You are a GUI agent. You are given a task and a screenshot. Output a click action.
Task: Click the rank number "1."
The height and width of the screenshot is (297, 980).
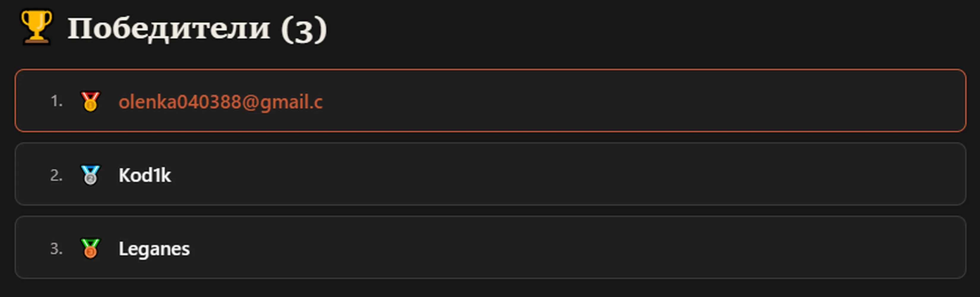point(57,101)
